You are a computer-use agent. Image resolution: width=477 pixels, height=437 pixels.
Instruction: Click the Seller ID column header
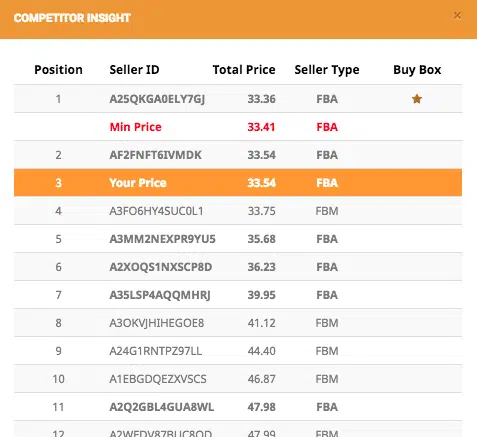(x=134, y=70)
